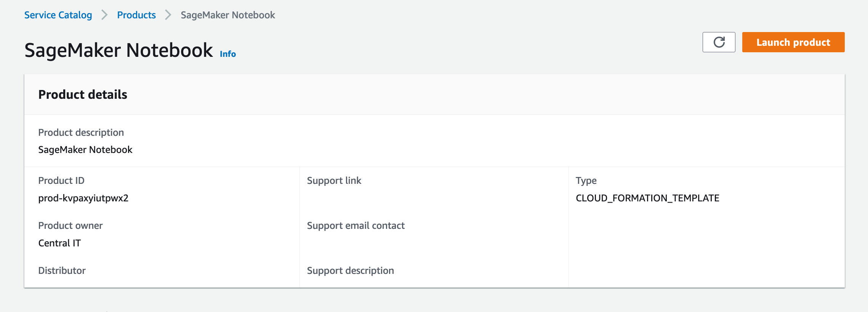Click the product ID value prod-kvpaxyiutpwx2
Image resolution: width=868 pixels, height=312 pixels.
click(83, 198)
